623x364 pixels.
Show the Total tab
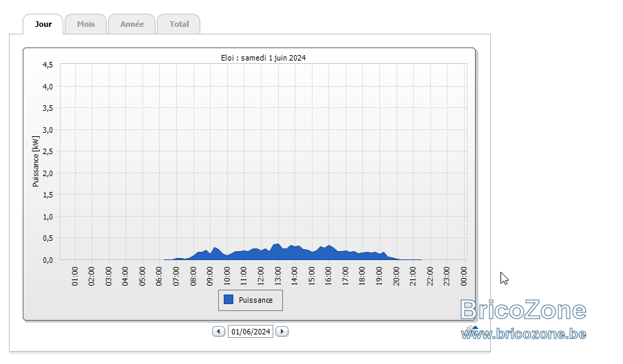(x=179, y=24)
